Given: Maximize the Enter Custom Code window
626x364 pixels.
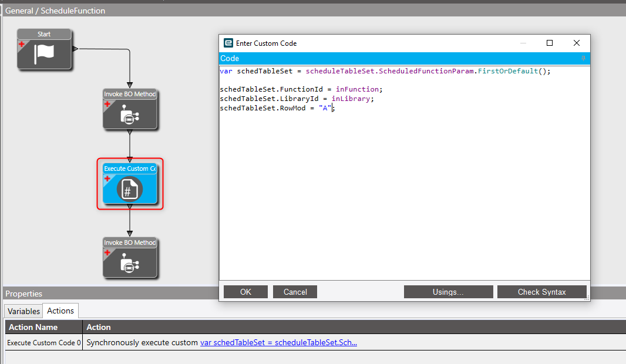Looking at the screenshot, I should pos(550,43).
